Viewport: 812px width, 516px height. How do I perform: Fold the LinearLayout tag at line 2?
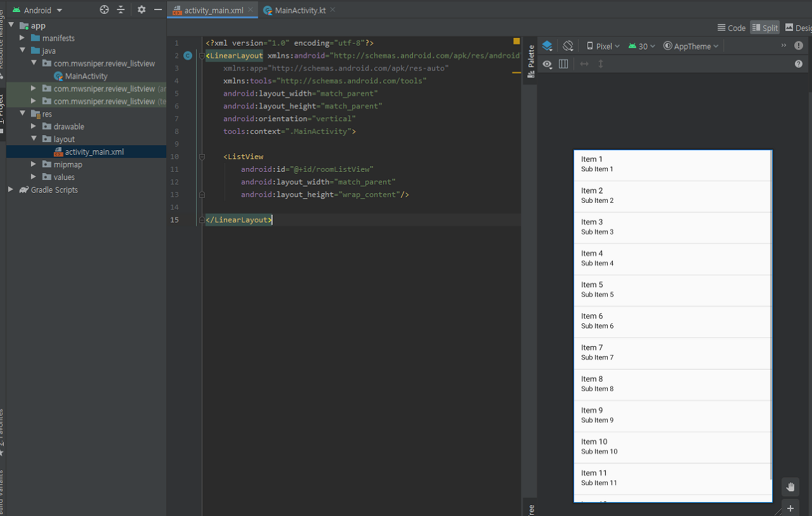point(202,56)
